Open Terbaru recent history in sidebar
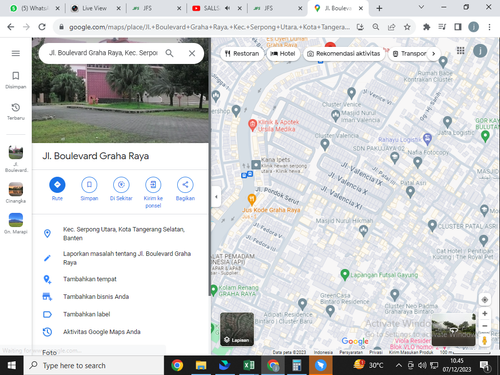 (x=16, y=111)
